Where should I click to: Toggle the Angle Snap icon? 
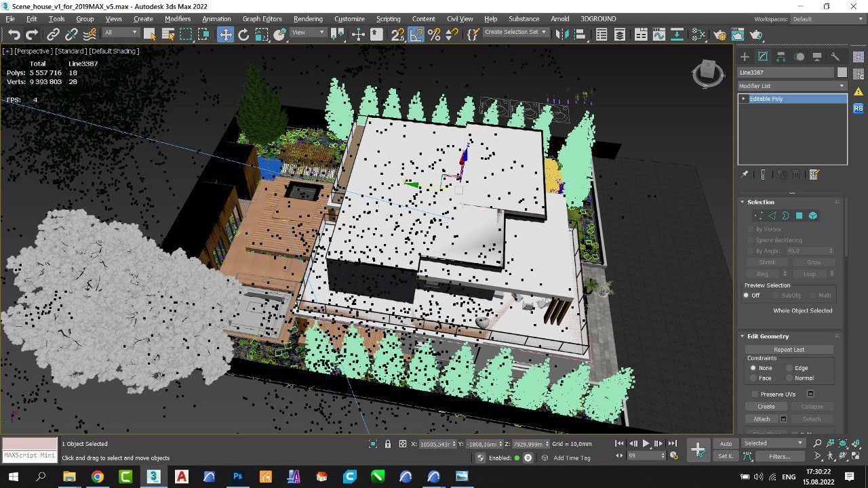pos(416,35)
